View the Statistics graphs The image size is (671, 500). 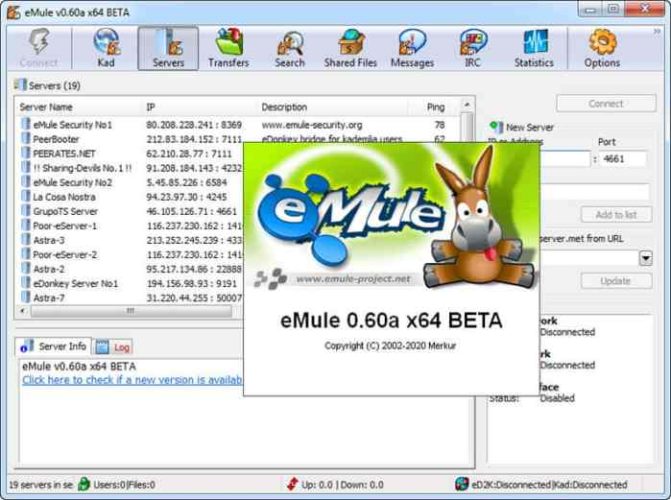click(534, 48)
